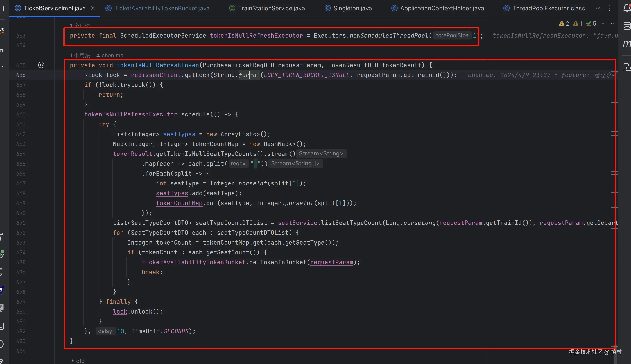Screen dimensions: 631x364
Task: Open the Database tool window
Action: pos(627,26)
